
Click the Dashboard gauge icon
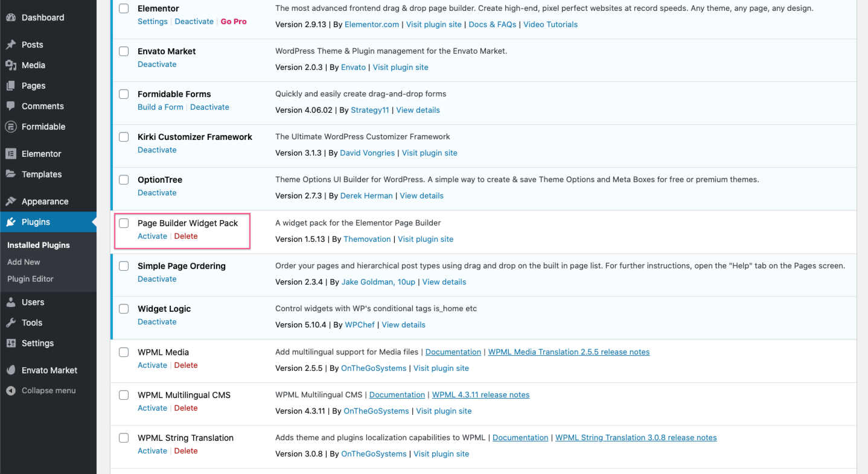pos(11,17)
